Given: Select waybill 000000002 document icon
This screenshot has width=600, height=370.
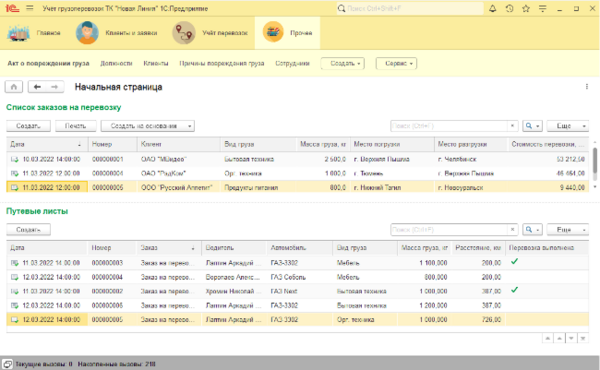Looking at the screenshot, I should coord(15,291).
